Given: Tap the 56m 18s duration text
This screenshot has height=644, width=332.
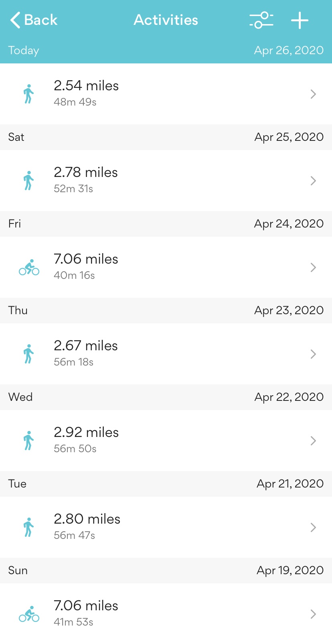Looking at the screenshot, I should [x=73, y=362].
